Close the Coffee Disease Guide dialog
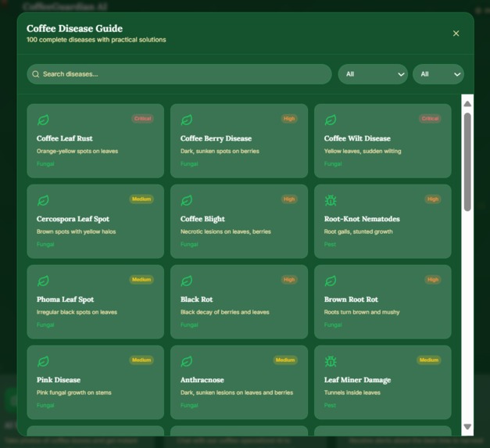Screen dimensions: 490x448 456,34
